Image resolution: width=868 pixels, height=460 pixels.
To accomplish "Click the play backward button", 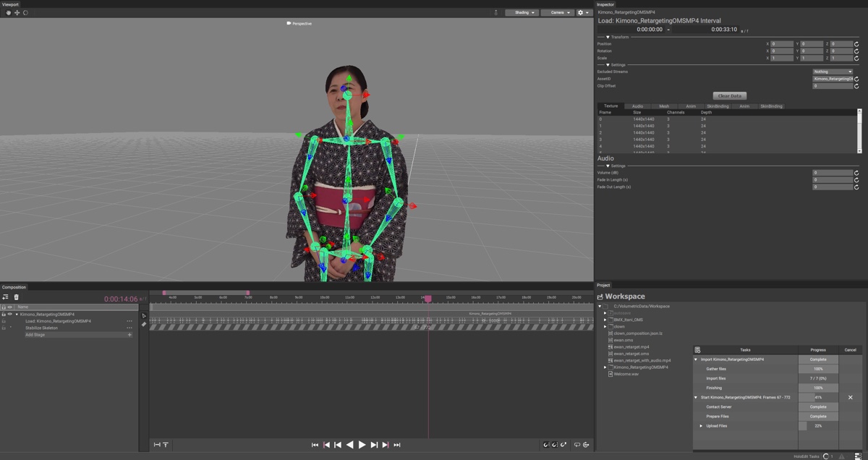I will tap(350, 445).
